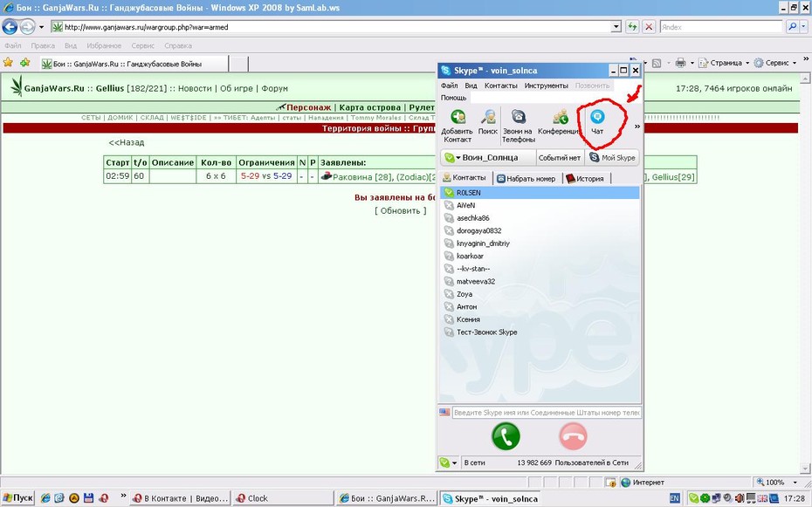
Task: Open Мой Skype button
Action: click(612, 158)
